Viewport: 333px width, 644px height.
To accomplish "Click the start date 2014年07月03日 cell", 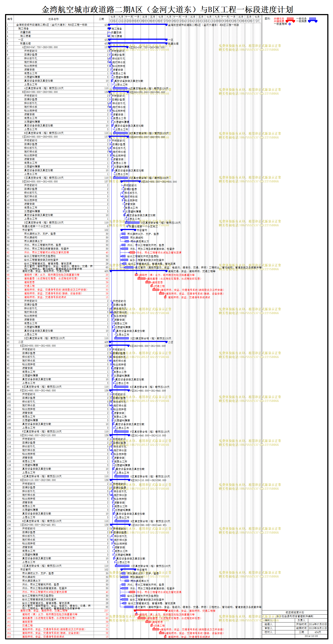I will [x=317, y=624].
